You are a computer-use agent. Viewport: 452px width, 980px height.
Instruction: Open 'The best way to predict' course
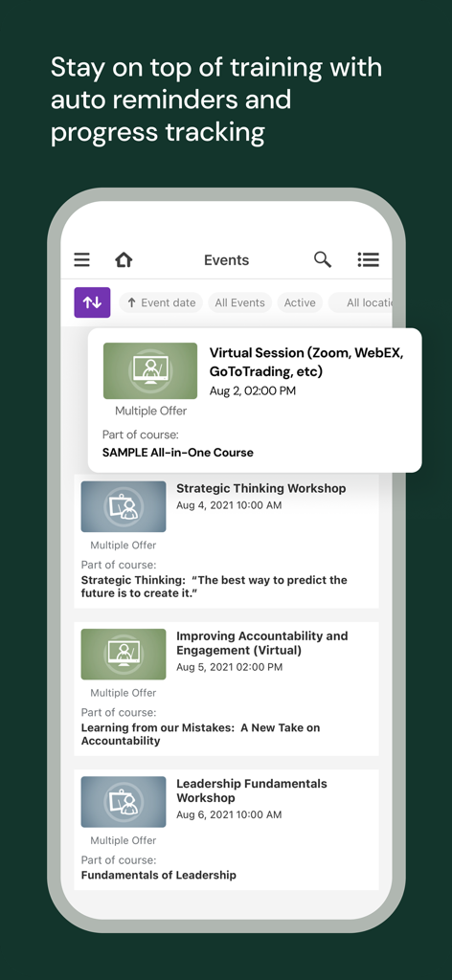[214, 587]
